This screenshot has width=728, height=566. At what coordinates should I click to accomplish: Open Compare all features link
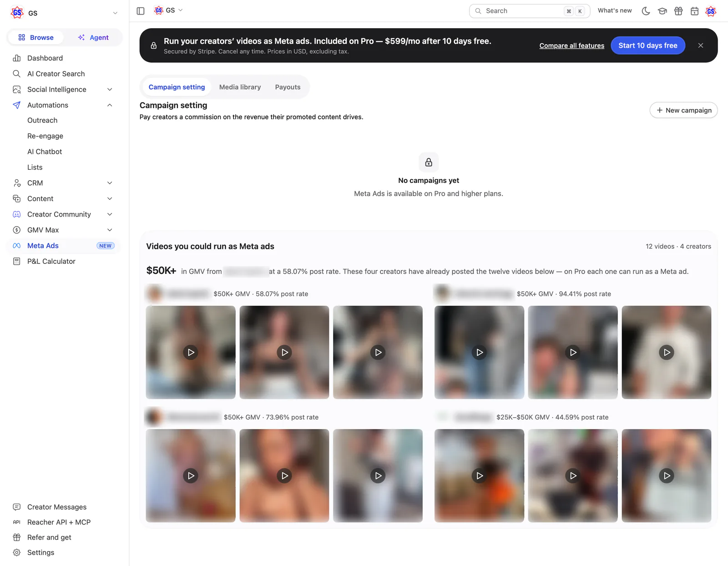pyautogui.click(x=572, y=45)
